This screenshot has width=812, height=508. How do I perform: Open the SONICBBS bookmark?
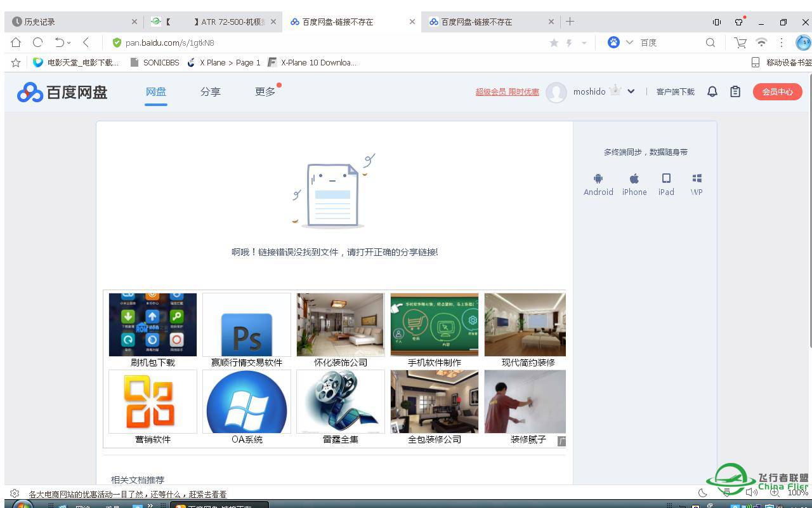pyautogui.click(x=154, y=62)
